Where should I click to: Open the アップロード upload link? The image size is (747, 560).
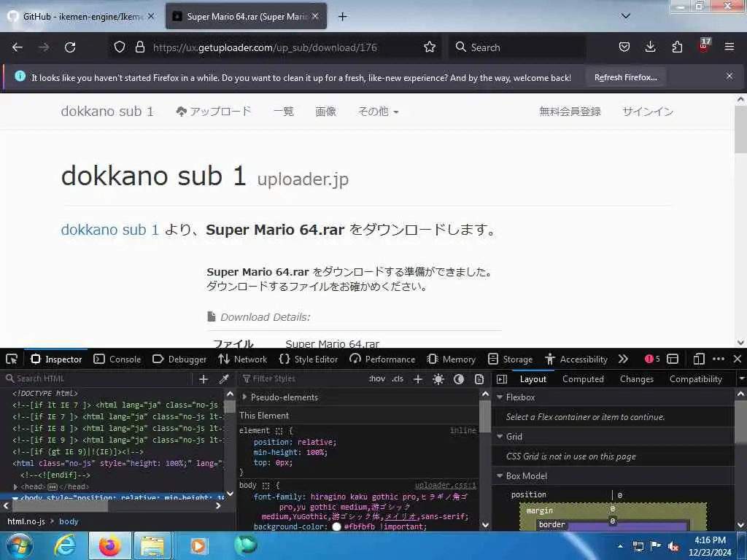pyautogui.click(x=213, y=112)
